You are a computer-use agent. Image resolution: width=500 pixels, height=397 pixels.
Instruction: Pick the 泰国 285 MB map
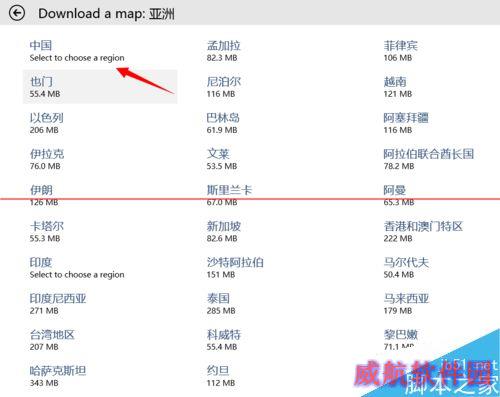pos(277,304)
